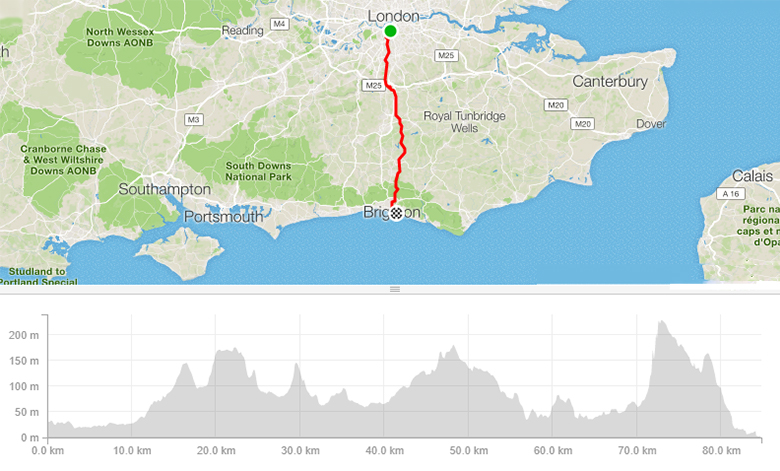Viewport: 780px width, 471px height.
Task: Click the M25 shield on the route
Action: [x=373, y=85]
